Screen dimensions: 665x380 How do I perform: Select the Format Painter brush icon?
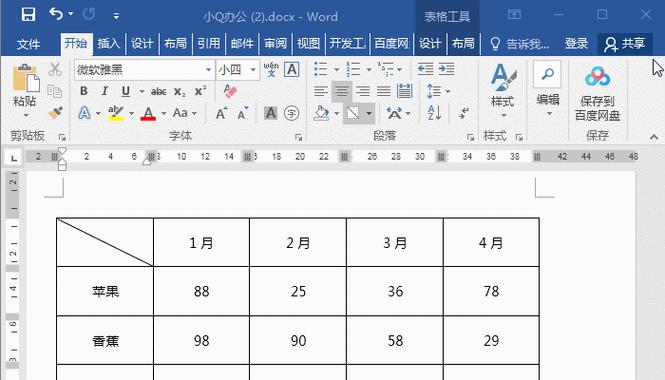click(x=55, y=113)
